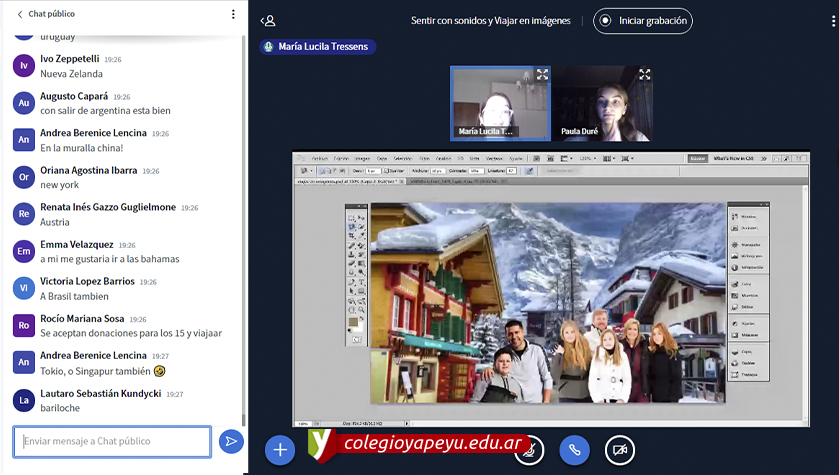The image size is (839, 475).
Task: Open chat options three-dot menu
Action: click(233, 14)
